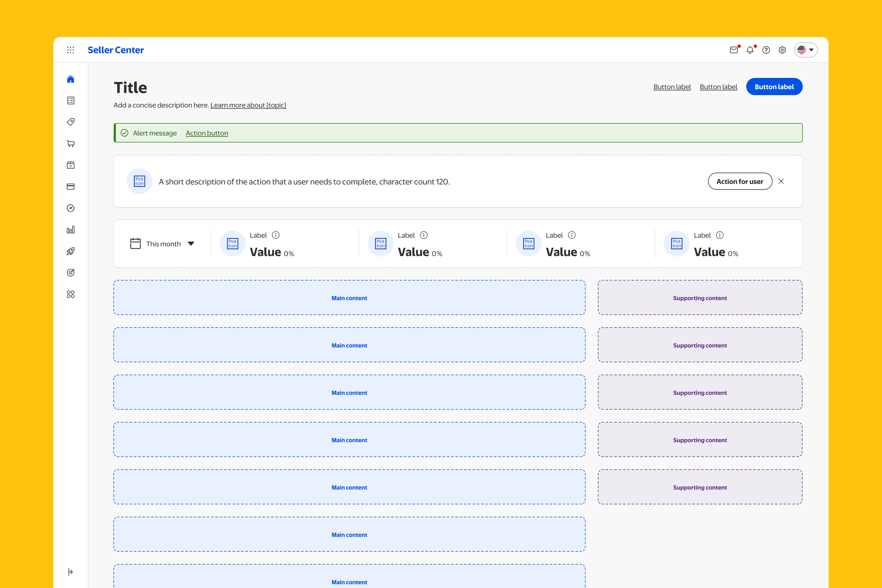Click the rocket growth icon
The height and width of the screenshot is (588, 882).
[71, 251]
